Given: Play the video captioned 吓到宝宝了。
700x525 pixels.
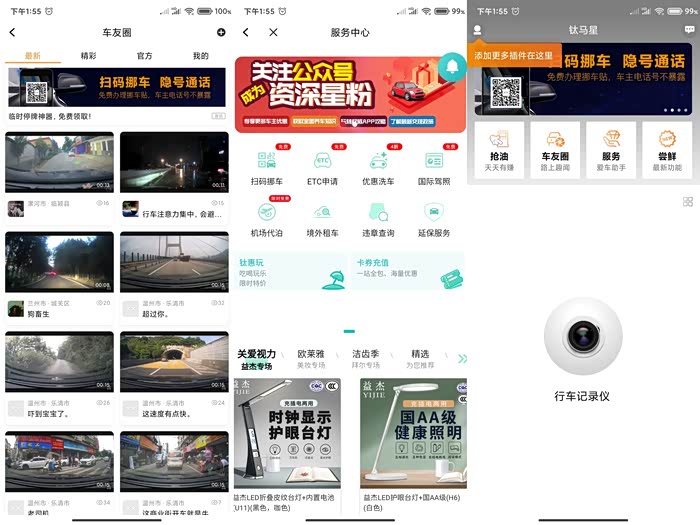Looking at the screenshot, I should pos(59,362).
